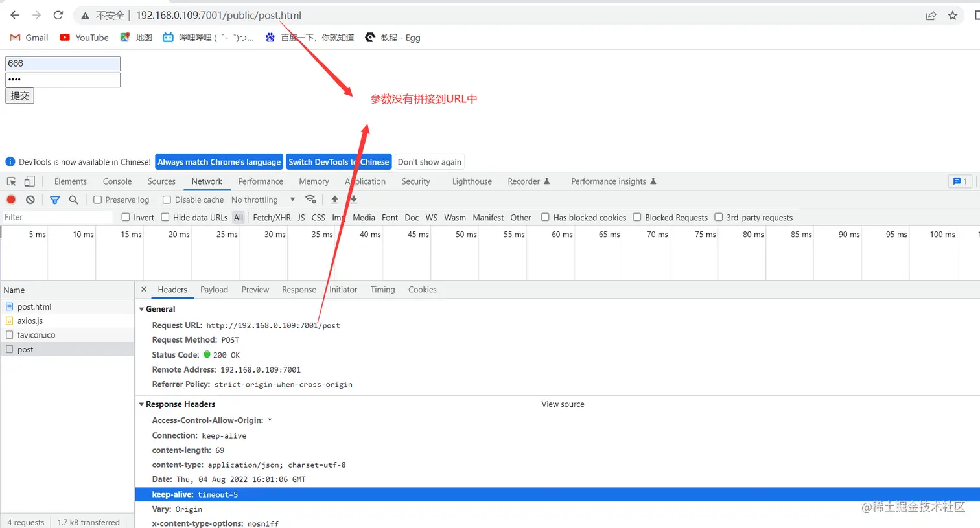The image size is (980, 528).
Task: Clear the network log
Action: click(x=30, y=200)
